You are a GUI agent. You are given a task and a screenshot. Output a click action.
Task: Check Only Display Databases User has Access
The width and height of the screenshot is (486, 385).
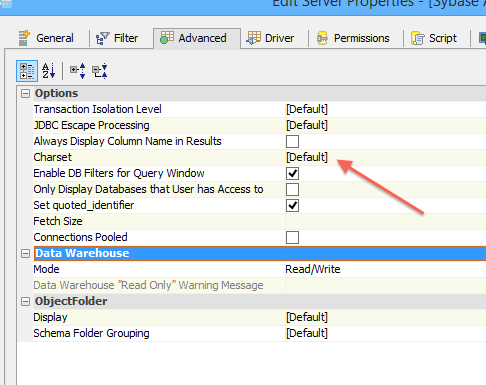[x=292, y=189]
